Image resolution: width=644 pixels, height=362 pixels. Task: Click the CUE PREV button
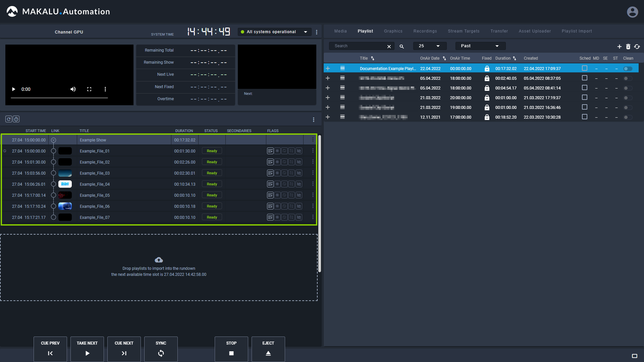coord(50,349)
